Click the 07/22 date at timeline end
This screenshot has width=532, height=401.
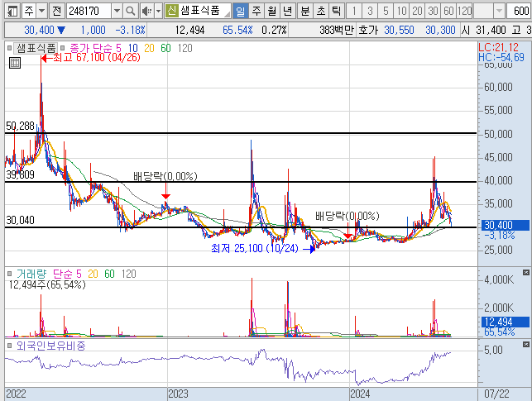click(496, 394)
